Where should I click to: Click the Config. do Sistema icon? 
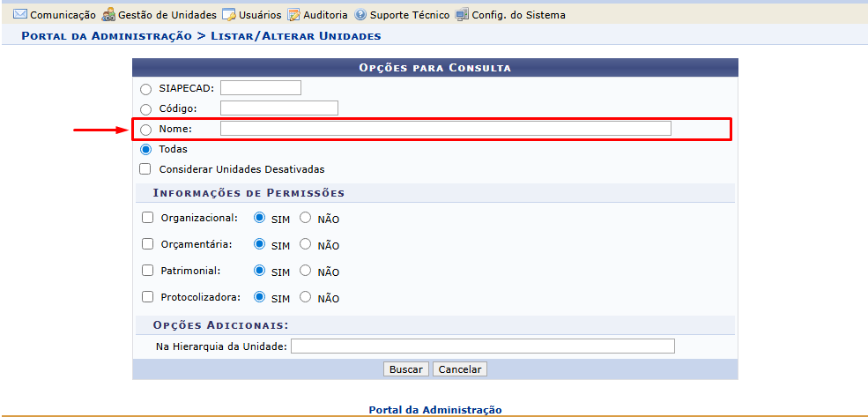462,15
